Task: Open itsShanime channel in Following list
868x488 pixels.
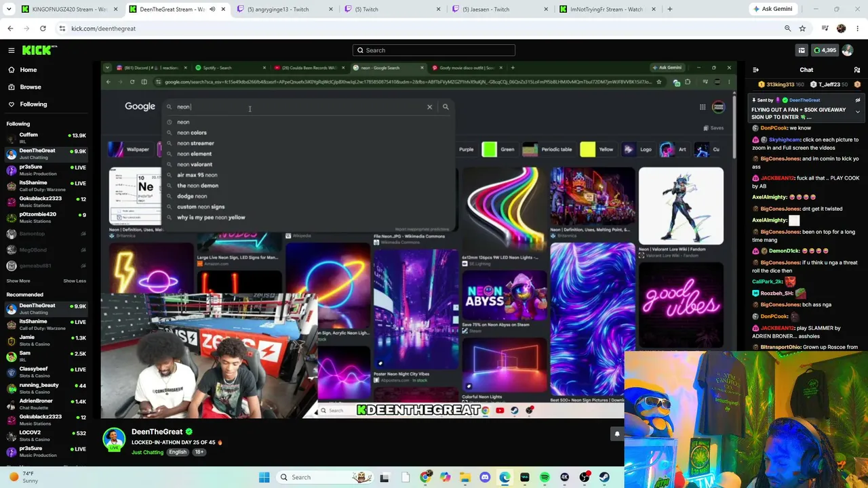Action: (x=46, y=185)
